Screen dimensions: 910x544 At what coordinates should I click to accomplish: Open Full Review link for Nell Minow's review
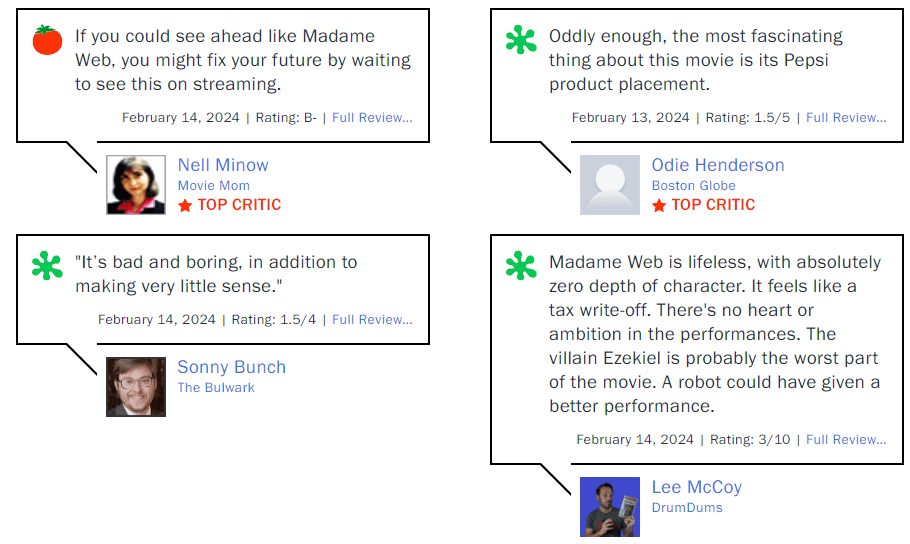click(372, 118)
